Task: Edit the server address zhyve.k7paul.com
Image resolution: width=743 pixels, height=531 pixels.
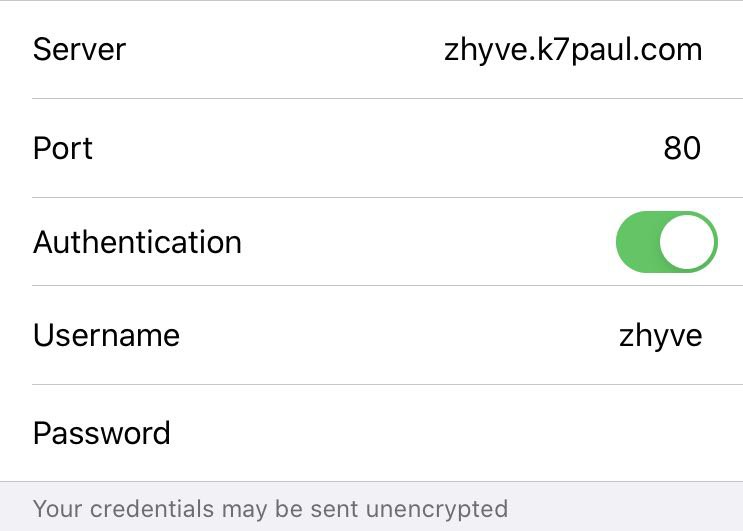Action: tap(572, 49)
